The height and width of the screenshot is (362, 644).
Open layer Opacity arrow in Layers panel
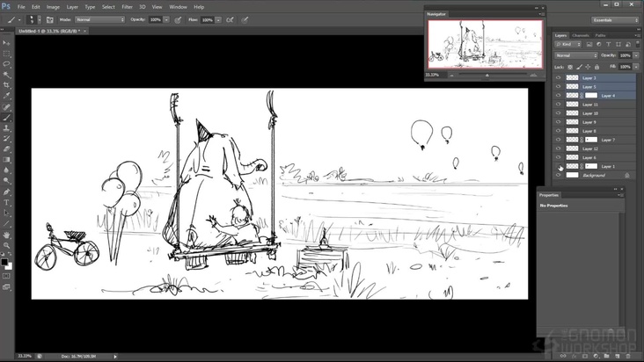pyautogui.click(x=636, y=55)
